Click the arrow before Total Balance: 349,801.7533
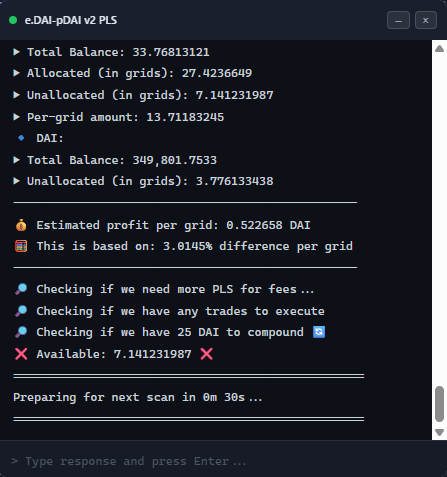 pyautogui.click(x=16, y=160)
